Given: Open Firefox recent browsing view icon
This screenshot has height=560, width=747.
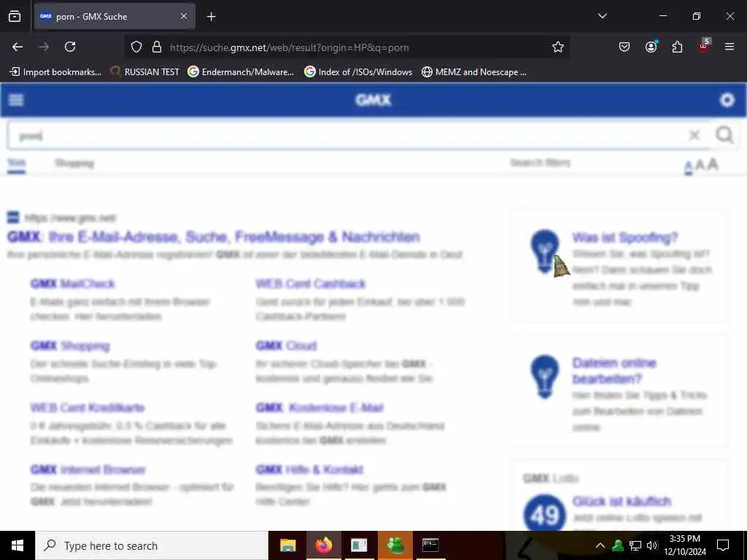Looking at the screenshot, I should 15,16.
